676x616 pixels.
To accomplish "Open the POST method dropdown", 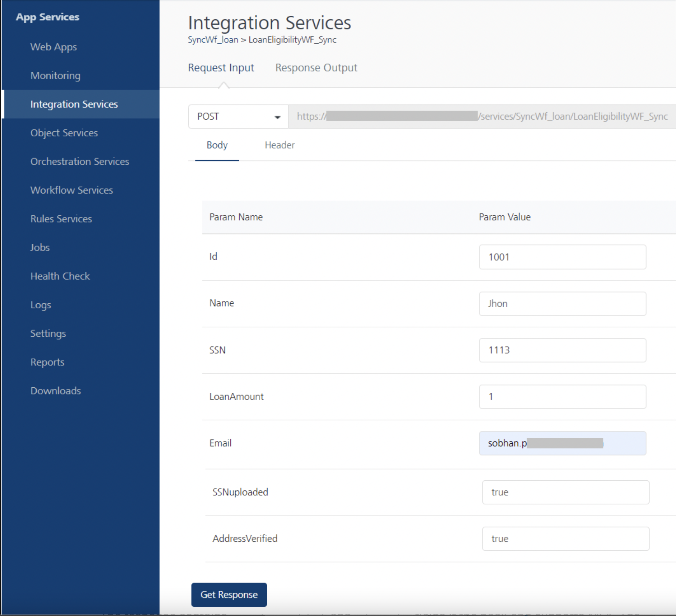I will coord(238,117).
